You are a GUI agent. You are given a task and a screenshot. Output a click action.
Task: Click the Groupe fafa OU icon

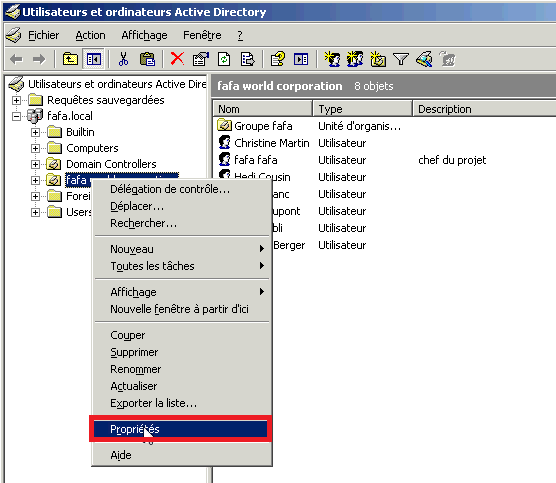[x=224, y=125]
